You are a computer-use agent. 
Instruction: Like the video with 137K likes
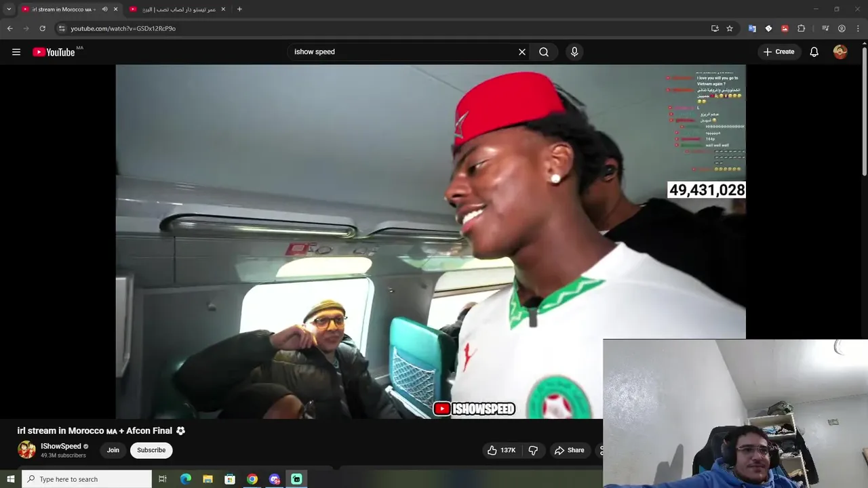[x=501, y=450]
